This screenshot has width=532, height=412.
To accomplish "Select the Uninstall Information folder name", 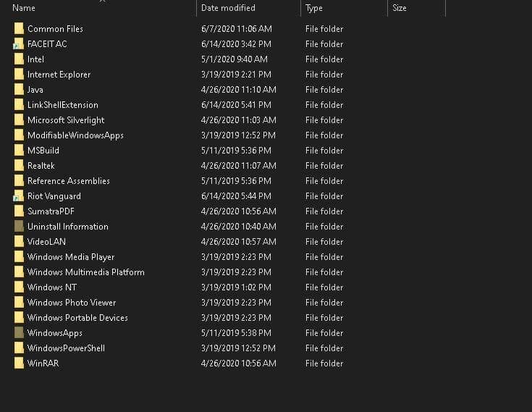I will tap(68, 227).
